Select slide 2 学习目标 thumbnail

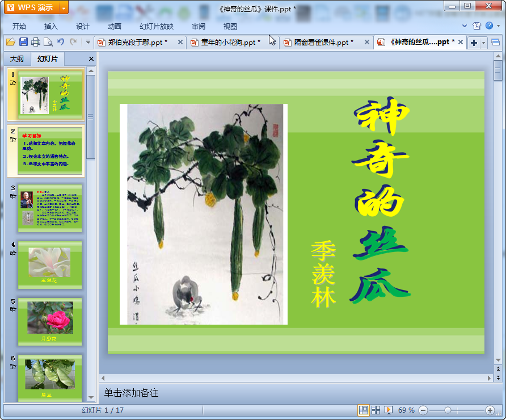[50, 151]
